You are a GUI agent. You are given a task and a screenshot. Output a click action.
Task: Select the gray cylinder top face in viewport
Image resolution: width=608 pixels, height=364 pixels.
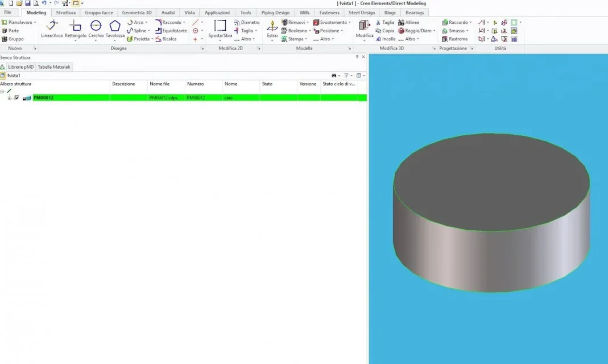pos(491,181)
